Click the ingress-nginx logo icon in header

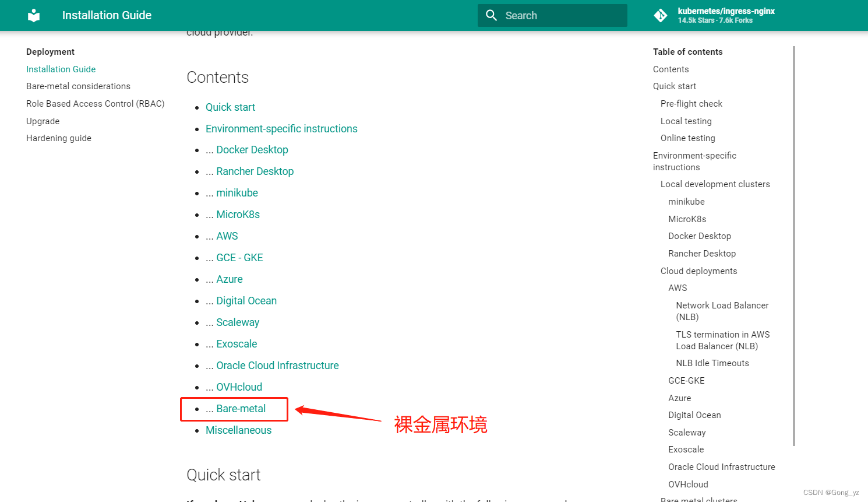point(34,15)
